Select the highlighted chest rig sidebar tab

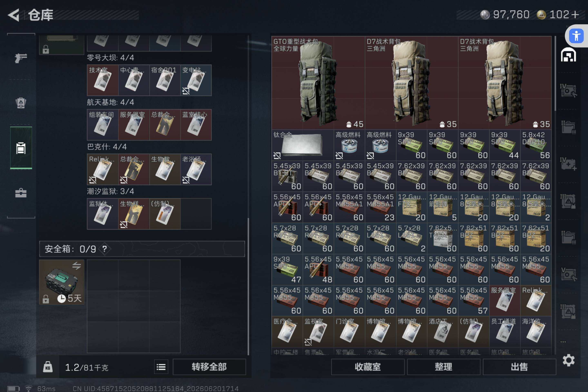(21, 148)
